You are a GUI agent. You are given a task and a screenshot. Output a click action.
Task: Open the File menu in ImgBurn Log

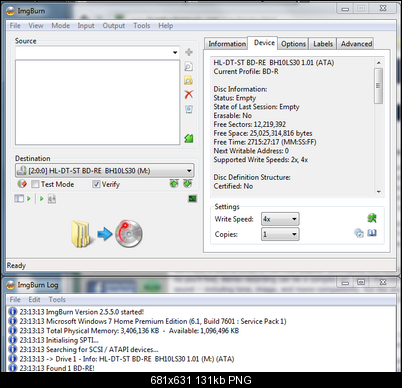coord(15,300)
